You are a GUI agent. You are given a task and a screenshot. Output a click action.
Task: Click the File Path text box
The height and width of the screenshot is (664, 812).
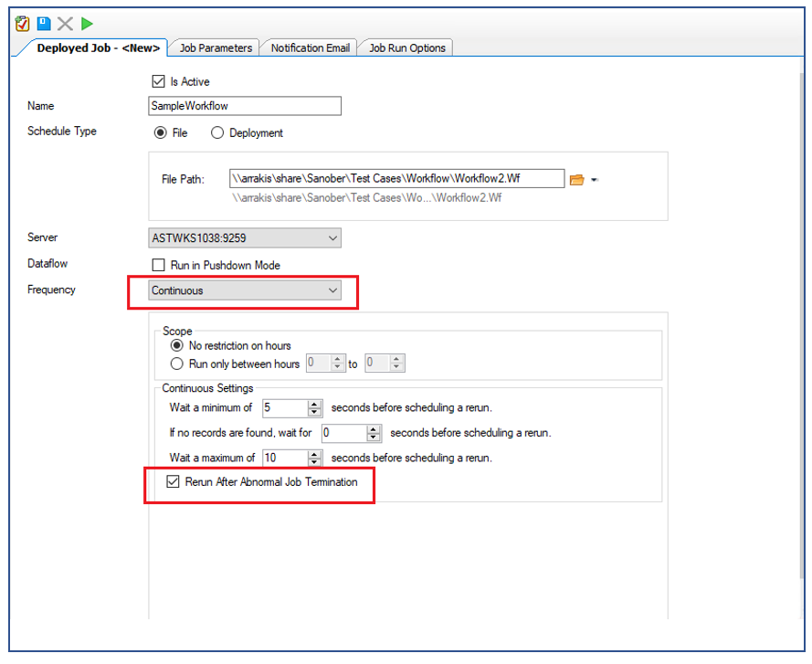point(396,179)
